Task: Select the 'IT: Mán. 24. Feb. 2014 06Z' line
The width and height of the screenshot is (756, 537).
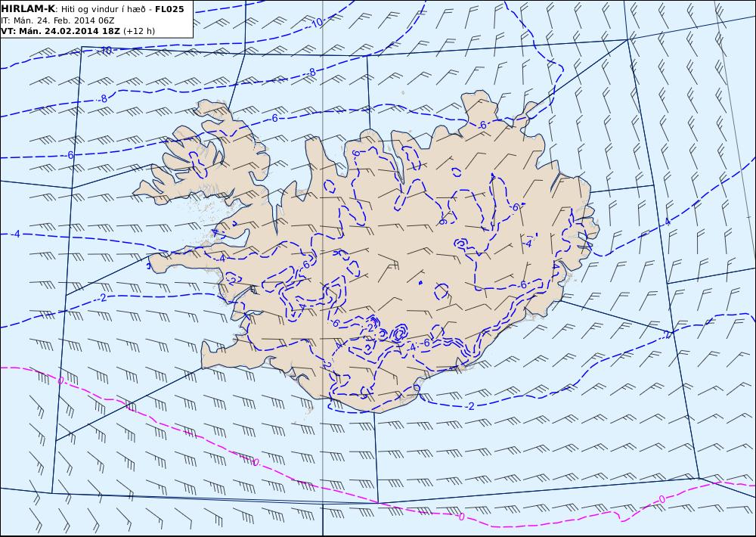Action: pyautogui.click(x=58, y=20)
